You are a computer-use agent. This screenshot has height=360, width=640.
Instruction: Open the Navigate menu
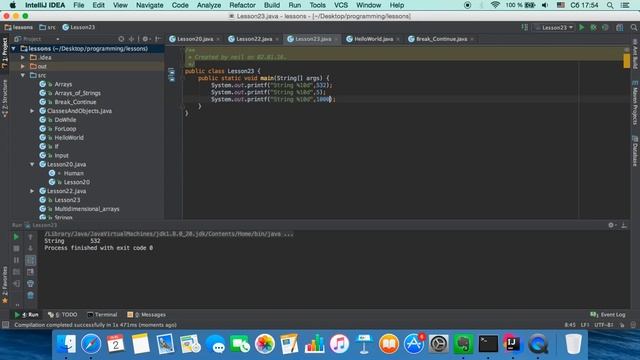coord(149,5)
